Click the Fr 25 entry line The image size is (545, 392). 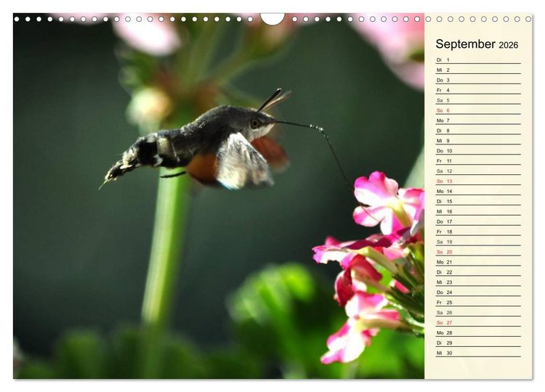point(478,303)
